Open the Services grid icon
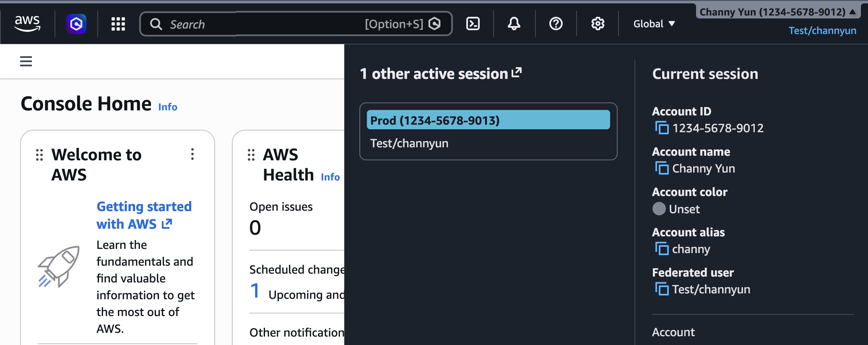Screen dimensions: 868x345 point(118,24)
